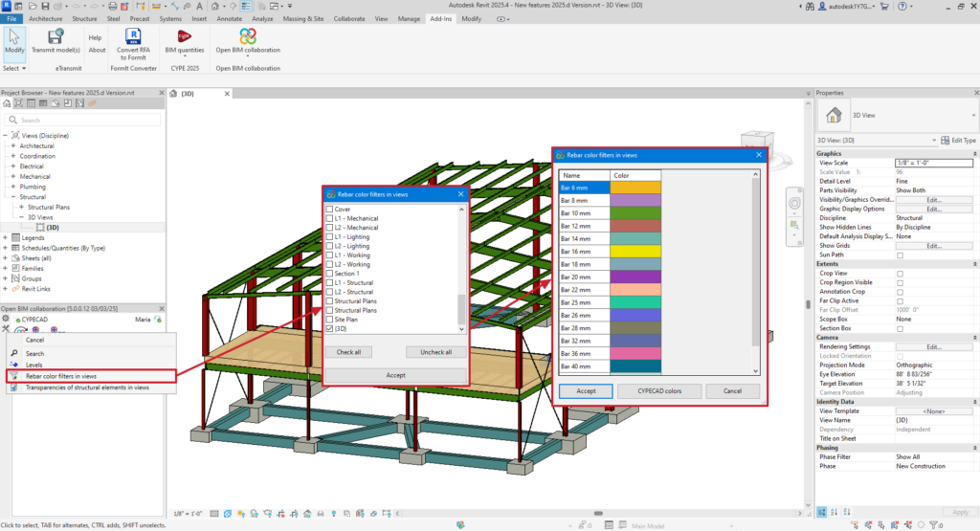This screenshot has width=980, height=531.
Task: Check the Cover view checkbox
Action: [x=329, y=210]
